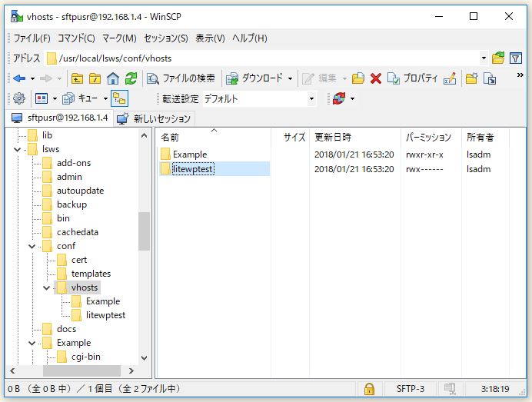The width and height of the screenshot is (532, 402).
Task: Open the view style dropdown arrow
Action: coord(55,98)
